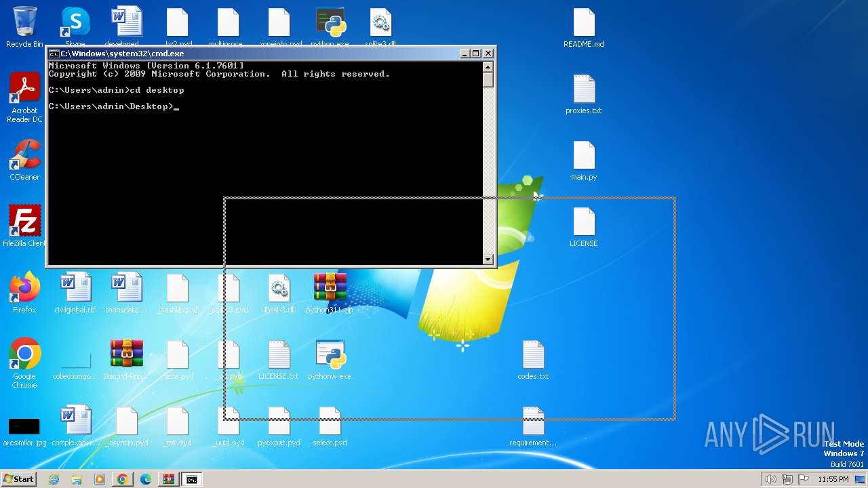Image resolution: width=868 pixels, height=488 pixels.
Task: Select the FileZilla Client shortcut
Action: click(24, 226)
